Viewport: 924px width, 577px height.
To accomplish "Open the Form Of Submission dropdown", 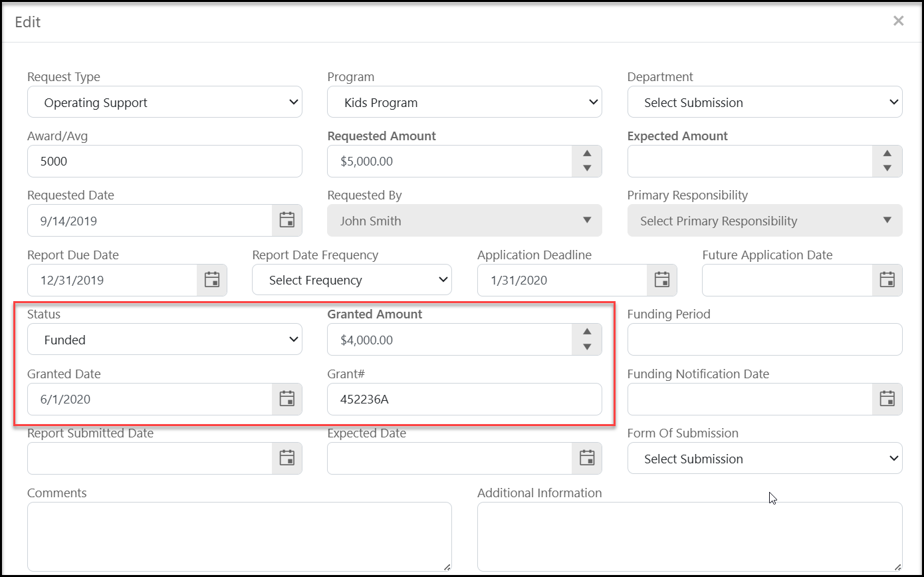I will (x=765, y=459).
